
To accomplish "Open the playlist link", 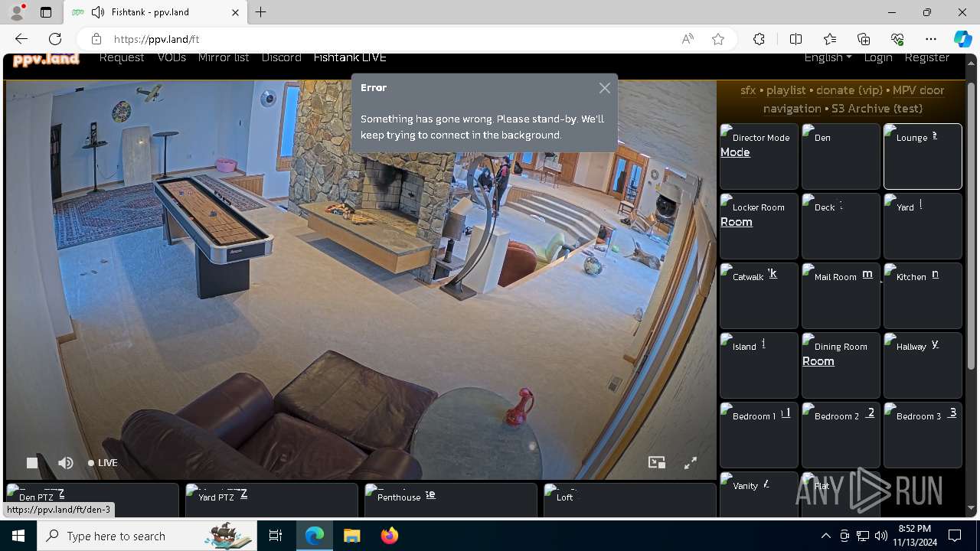I will (786, 90).
